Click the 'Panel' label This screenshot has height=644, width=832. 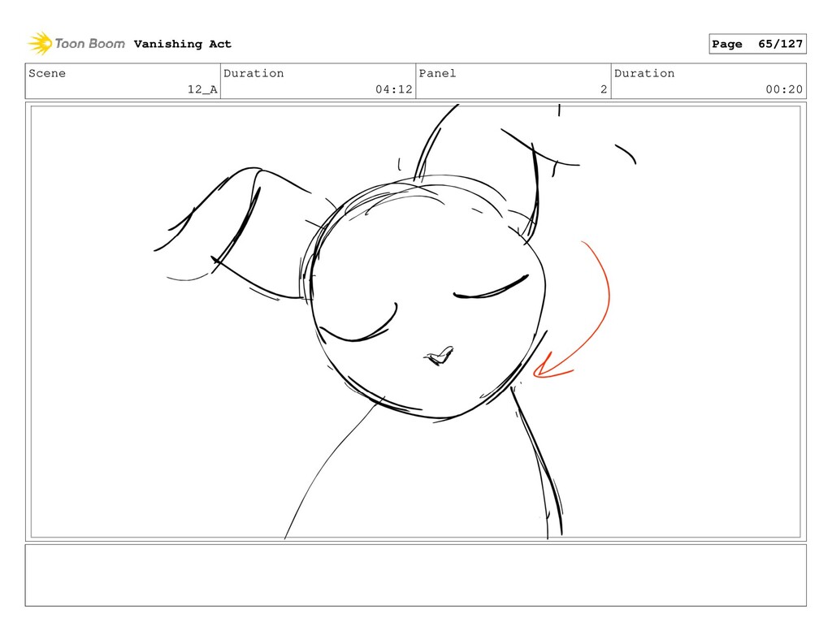tap(437, 73)
